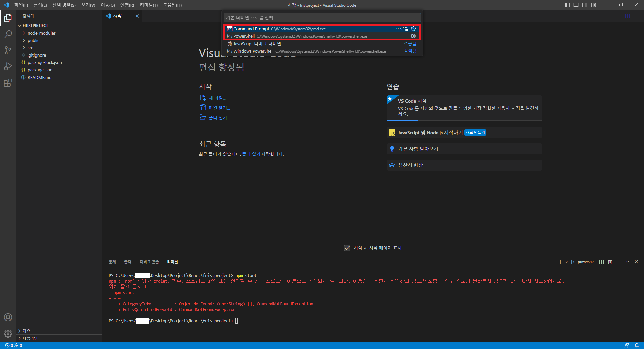Open the Extensions view
This screenshot has width=644, height=349.
pos(8,83)
